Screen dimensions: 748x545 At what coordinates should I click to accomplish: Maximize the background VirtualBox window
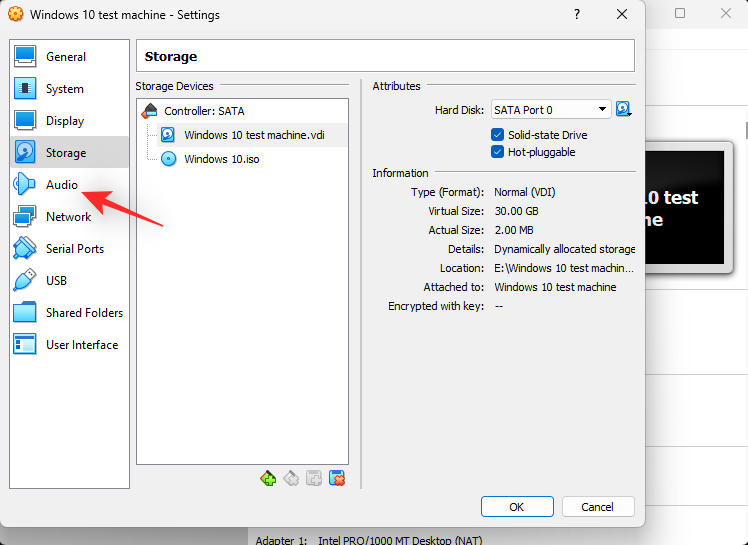[680, 13]
